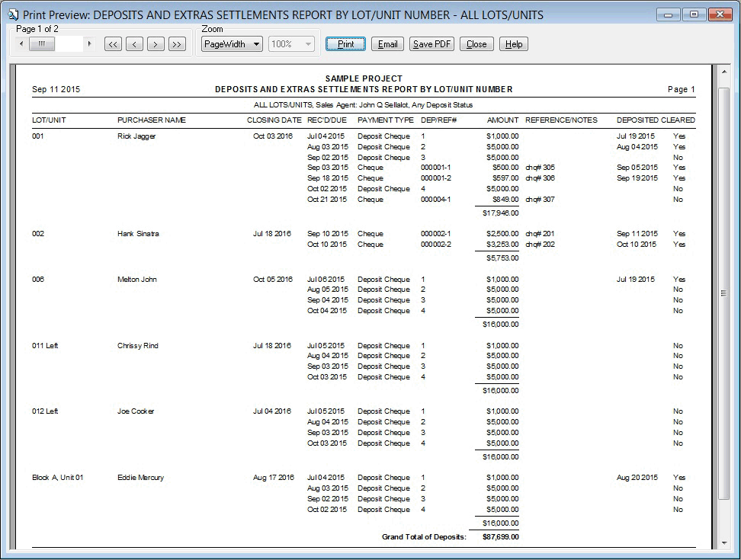Click the SAMPLE PROJECT report title

[x=364, y=78]
